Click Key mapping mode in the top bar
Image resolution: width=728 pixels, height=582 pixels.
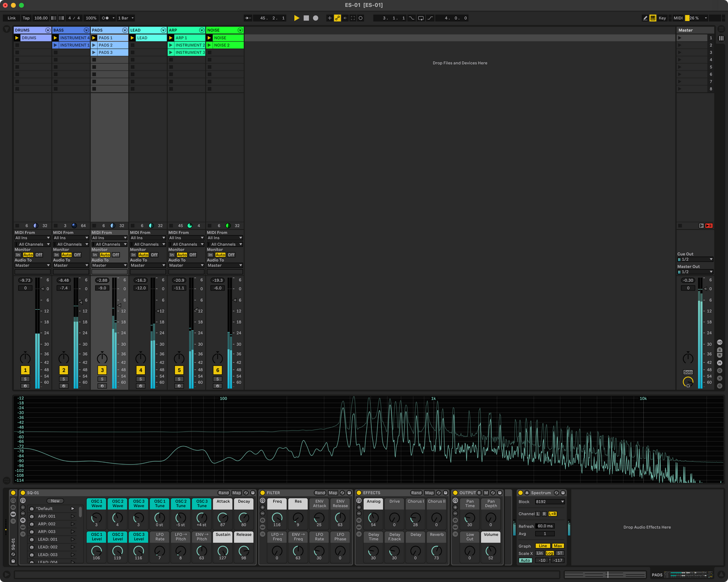pos(663,18)
